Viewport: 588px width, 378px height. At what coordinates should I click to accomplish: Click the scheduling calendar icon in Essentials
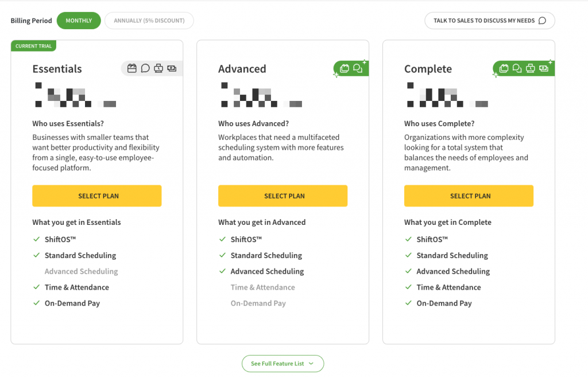click(x=132, y=68)
